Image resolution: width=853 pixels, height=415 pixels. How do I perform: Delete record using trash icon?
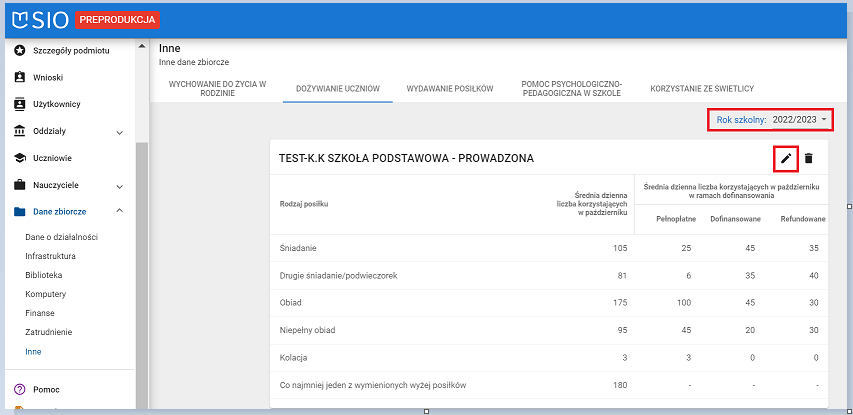click(x=809, y=158)
